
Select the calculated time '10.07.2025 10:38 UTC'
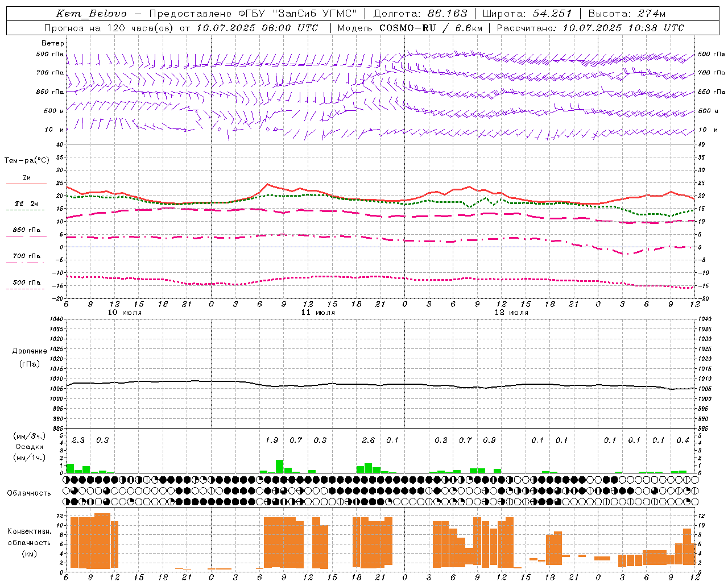tap(623, 27)
